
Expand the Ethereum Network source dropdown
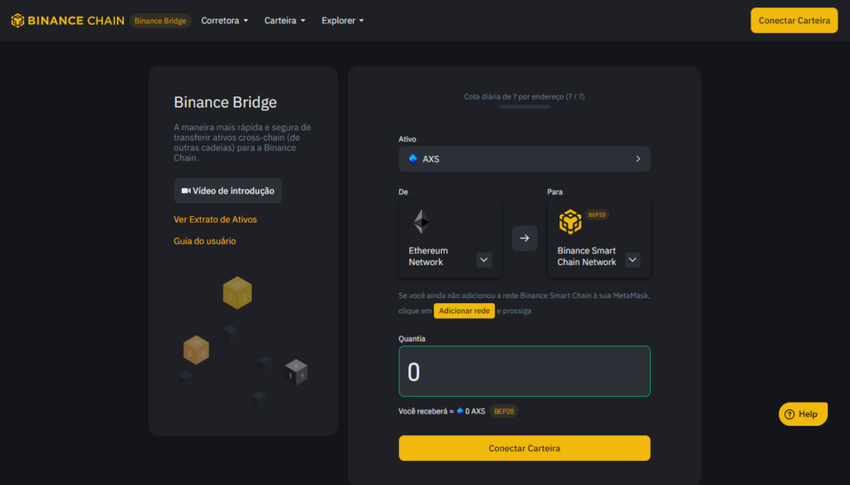(x=484, y=260)
